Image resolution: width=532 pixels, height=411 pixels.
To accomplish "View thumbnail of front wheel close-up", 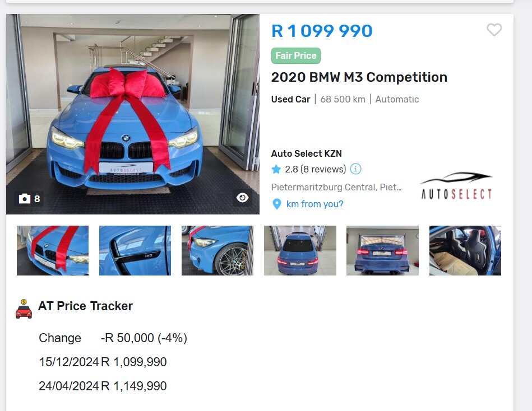I will (x=218, y=250).
